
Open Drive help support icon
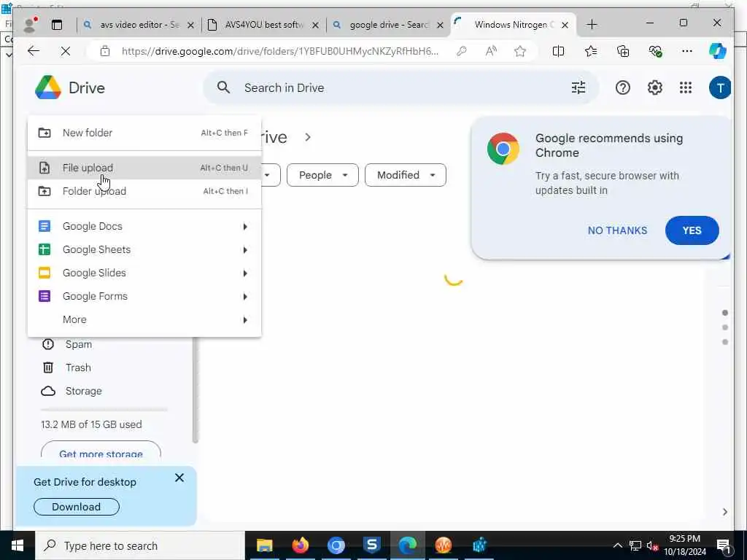pos(623,87)
